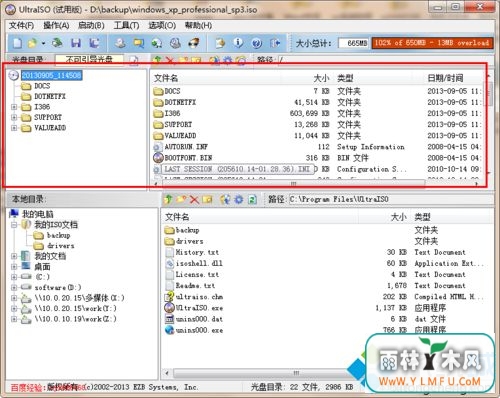Sort disc list by 文件名 column header
Image resolution: width=500 pixels, height=398 pixels.
166,78
